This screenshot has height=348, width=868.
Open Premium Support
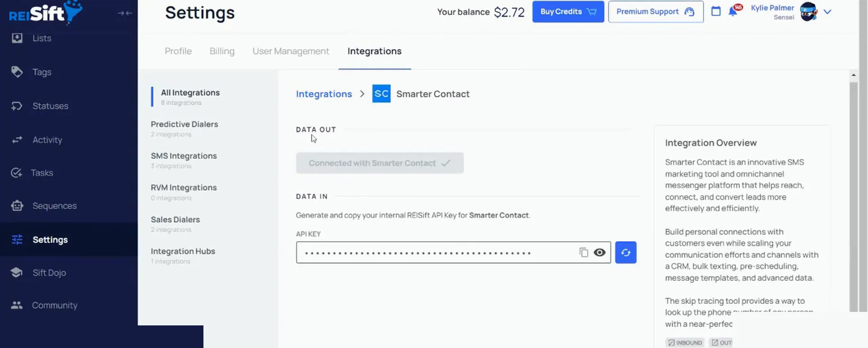tap(656, 12)
